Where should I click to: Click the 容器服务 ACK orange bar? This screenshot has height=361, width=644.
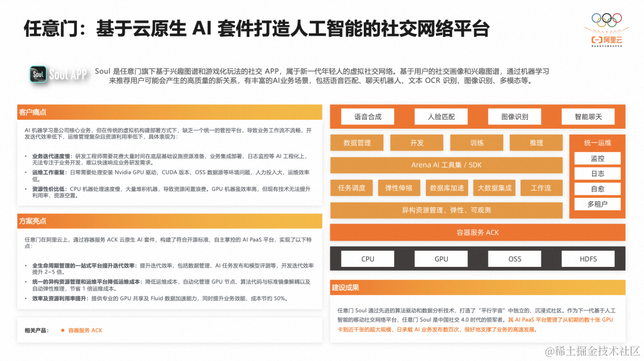478,232
